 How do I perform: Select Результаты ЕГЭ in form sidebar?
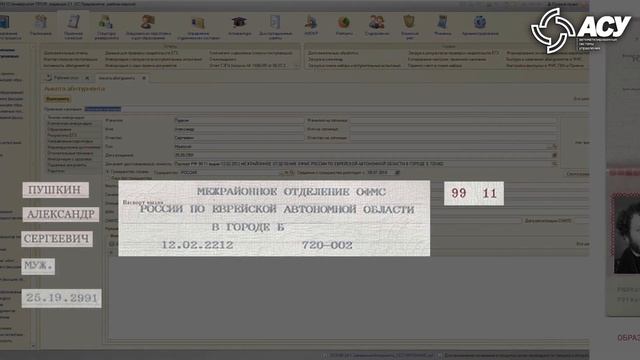pyautogui.click(x=62, y=135)
